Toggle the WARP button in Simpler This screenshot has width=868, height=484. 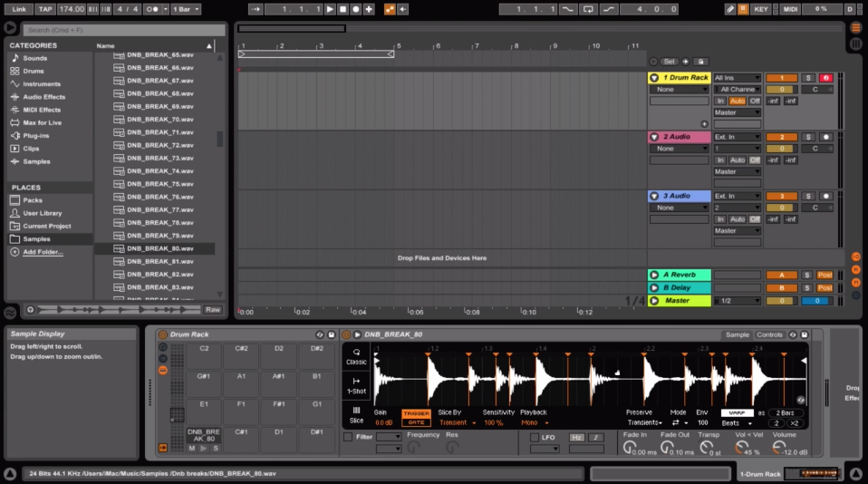point(737,413)
